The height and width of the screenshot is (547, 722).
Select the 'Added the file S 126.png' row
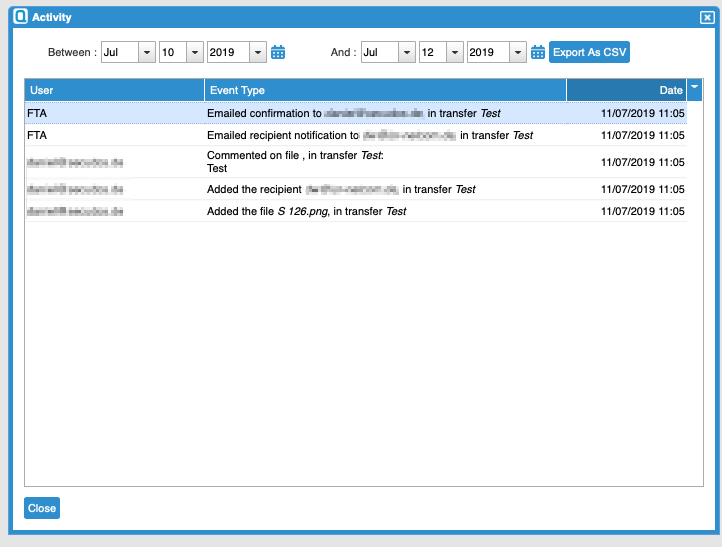coord(356,211)
